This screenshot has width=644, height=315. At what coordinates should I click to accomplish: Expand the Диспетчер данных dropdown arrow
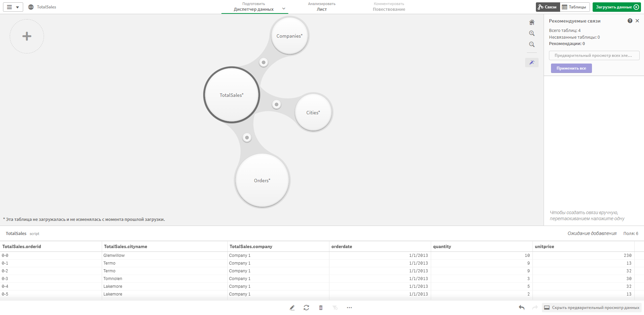284,9
